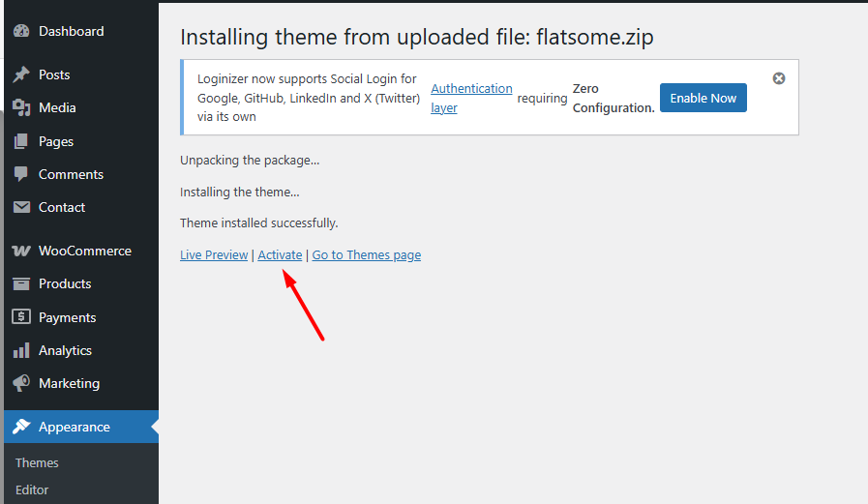
Task: Click the Analytics bar chart icon
Action: (21, 350)
